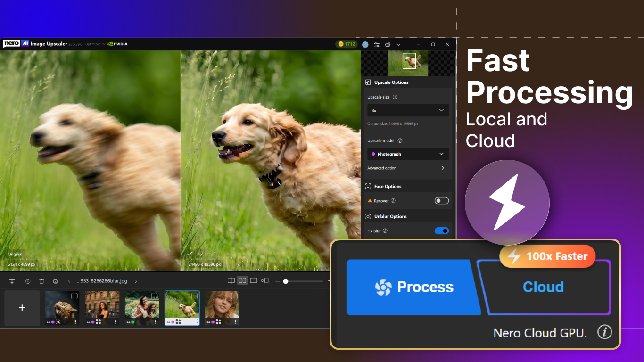This screenshot has width=644, height=362.
Task: Click the gold credits coin badge showing 1712
Action: (347, 44)
